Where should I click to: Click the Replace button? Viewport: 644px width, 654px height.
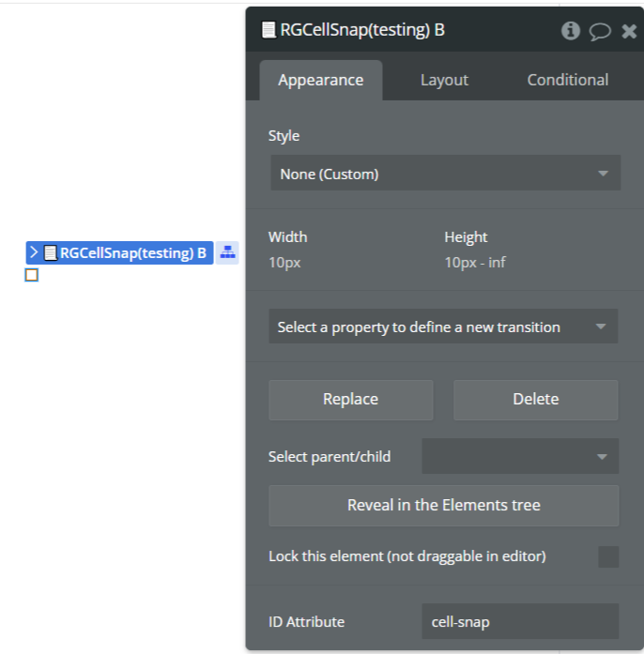pyautogui.click(x=350, y=399)
